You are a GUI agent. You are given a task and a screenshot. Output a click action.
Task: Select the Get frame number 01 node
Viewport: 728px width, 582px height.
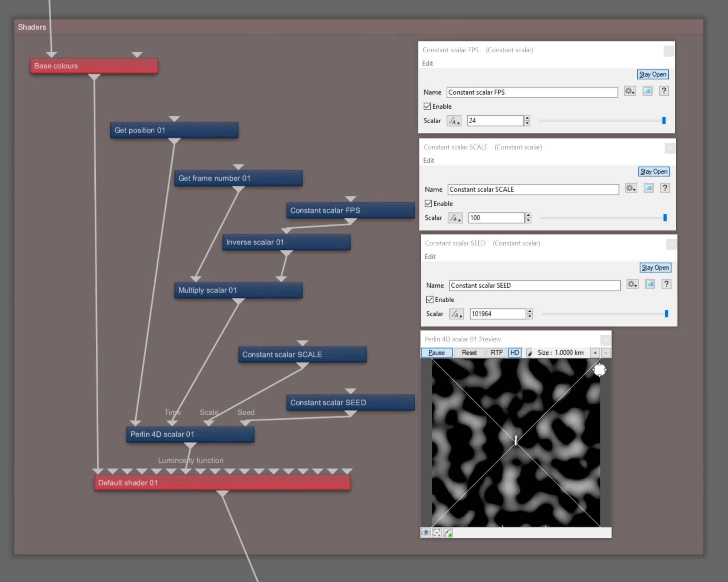[238, 178]
